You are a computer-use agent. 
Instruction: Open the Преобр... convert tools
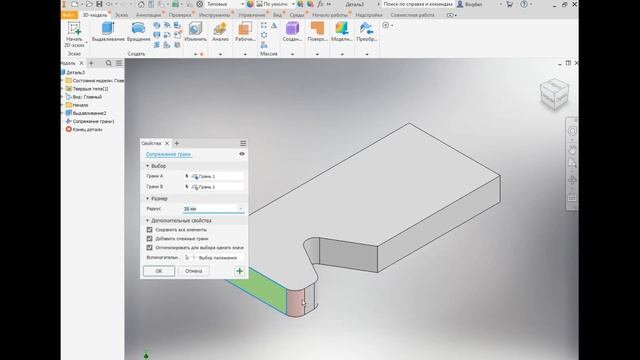tap(367, 32)
